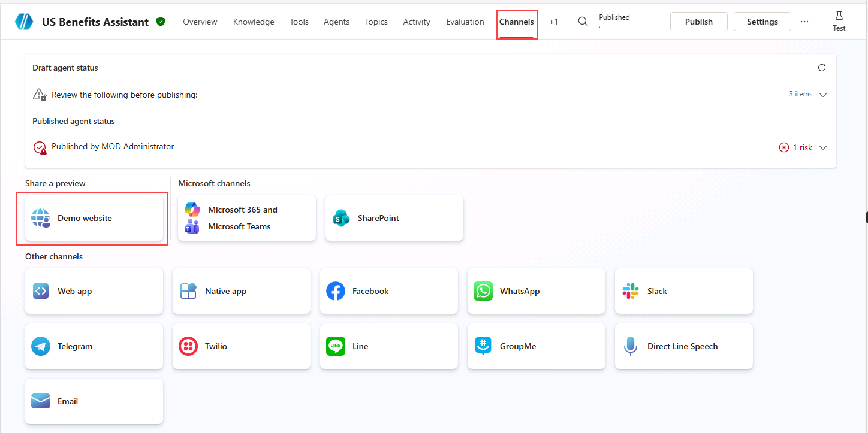Click the Email envelope icon
868x433 pixels.
(x=41, y=401)
